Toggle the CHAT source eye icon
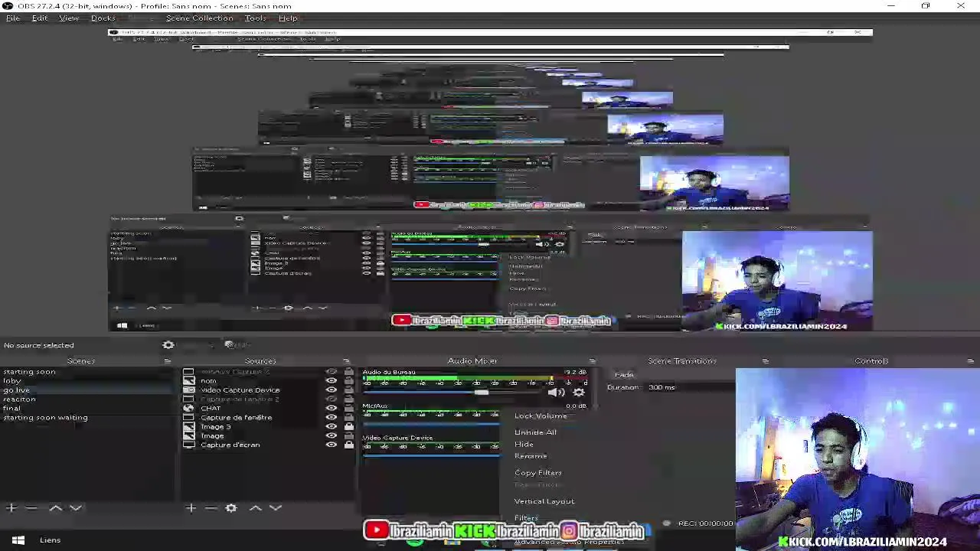 click(x=332, y=408)
